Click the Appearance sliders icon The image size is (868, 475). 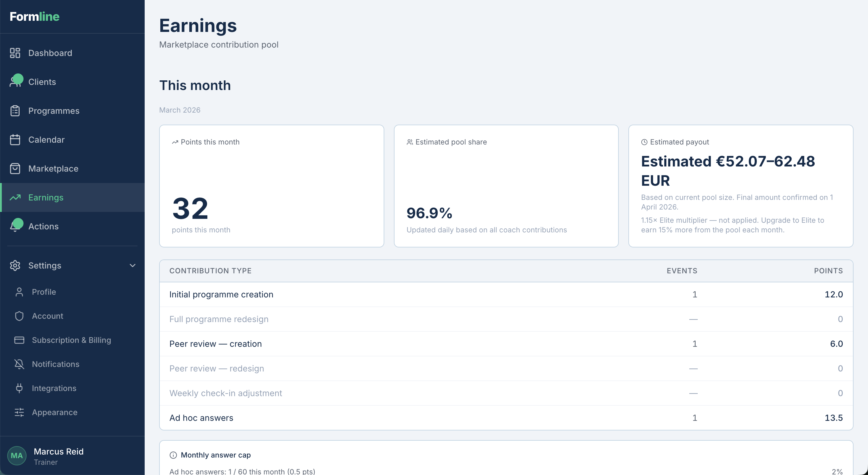(x=19, y=412)
